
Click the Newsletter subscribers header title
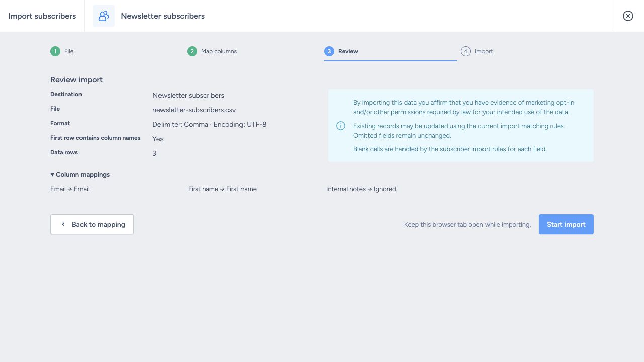(x=163, y=16)
